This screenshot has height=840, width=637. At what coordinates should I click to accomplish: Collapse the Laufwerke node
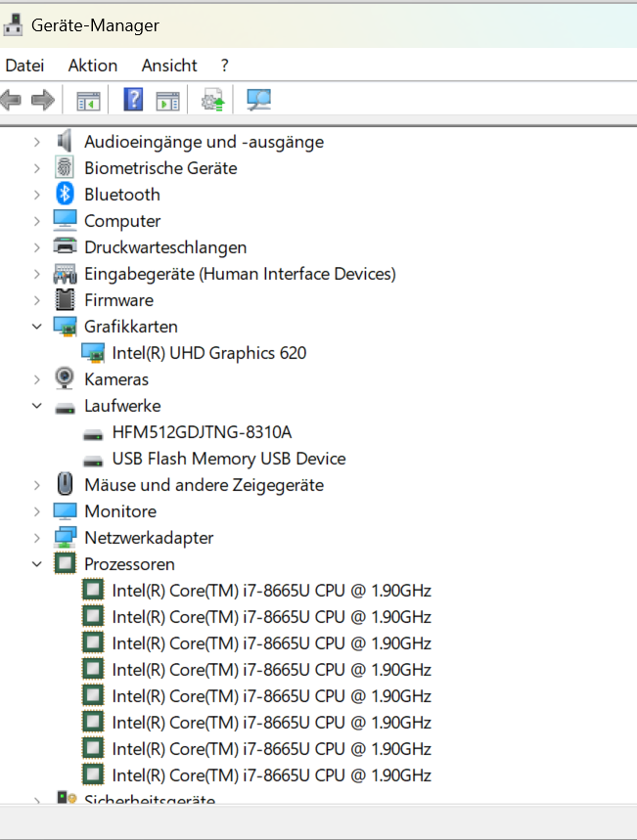(36, 406)
